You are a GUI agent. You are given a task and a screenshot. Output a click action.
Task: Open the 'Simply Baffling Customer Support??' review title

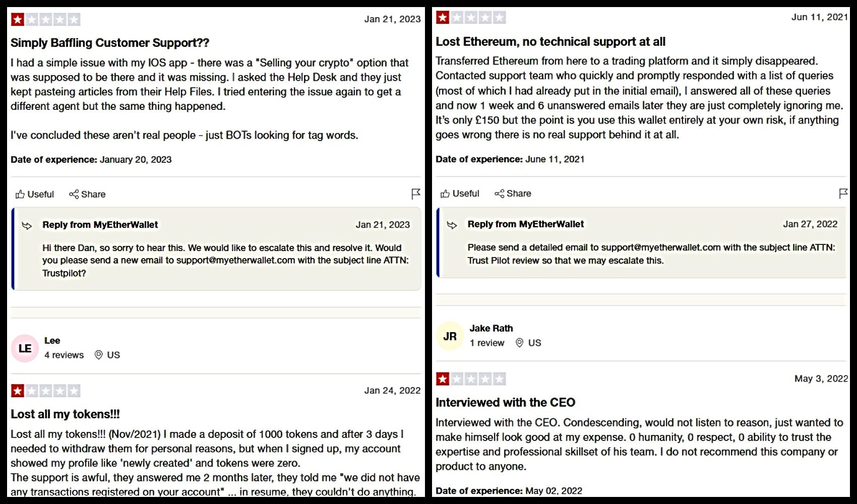pyautogui.click(x=110, y=43)
